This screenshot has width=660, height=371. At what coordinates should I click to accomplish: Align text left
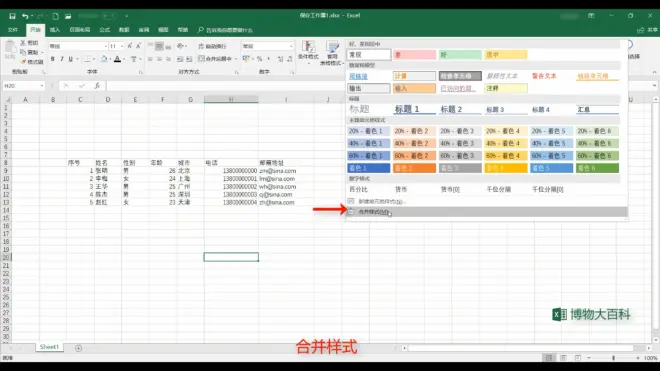pyautogui.click(x=150, y=59)
